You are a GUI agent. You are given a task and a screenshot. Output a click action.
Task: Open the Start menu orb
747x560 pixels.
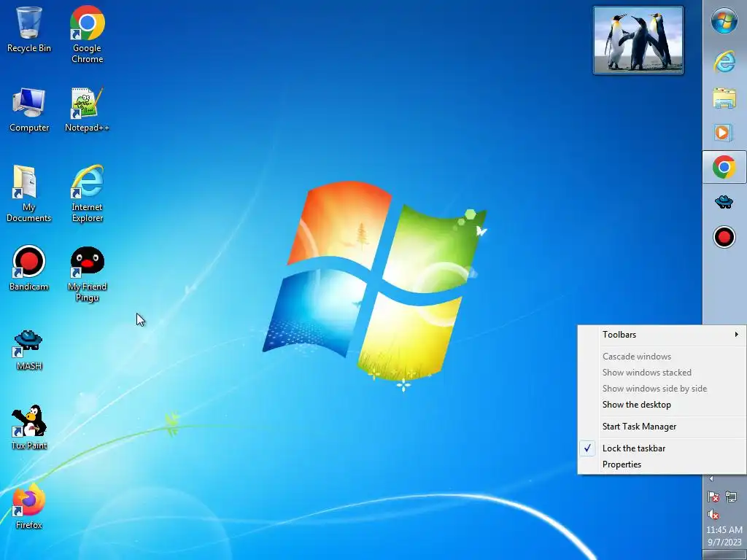[x=724, y=21]
